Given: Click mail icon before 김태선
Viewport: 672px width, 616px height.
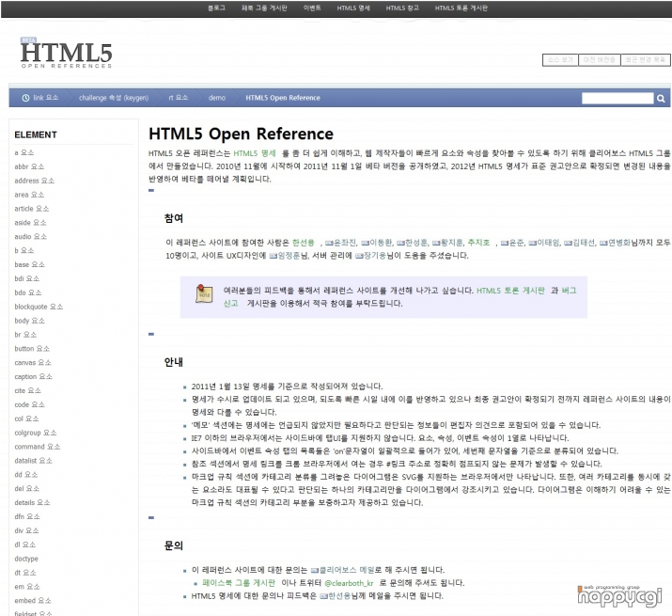Looking at the screenshot, I should 568,243.
